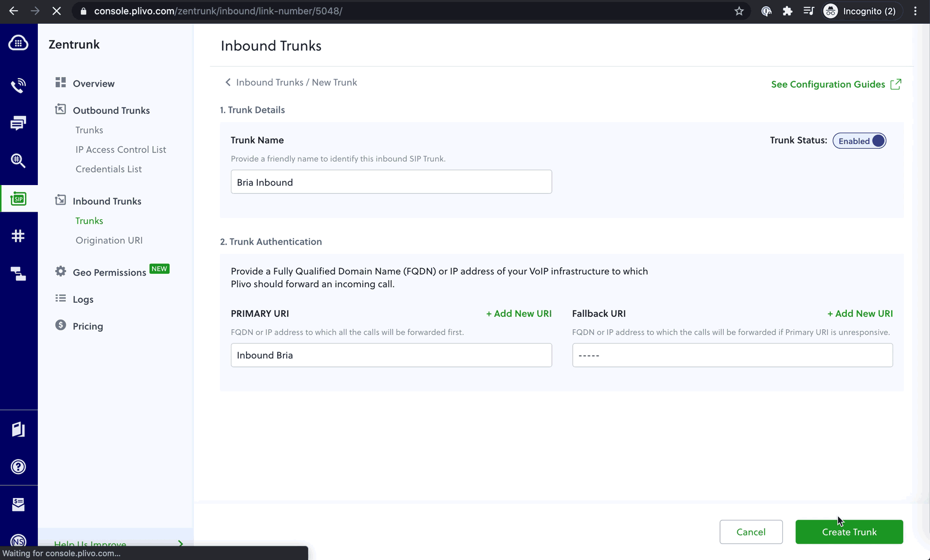
Task: Click the Lookup magnifier icon
Action: [x=18, y=161]
